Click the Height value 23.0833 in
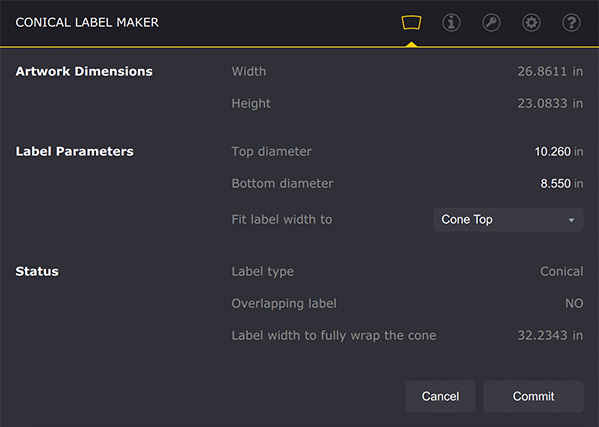Image resolution: width=599 pixels, height=427 pixels. point(550,104)
